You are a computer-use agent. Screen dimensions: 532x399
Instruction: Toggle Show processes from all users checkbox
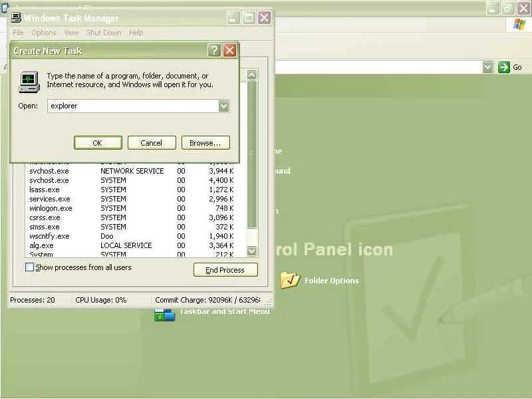pos(29,267)
